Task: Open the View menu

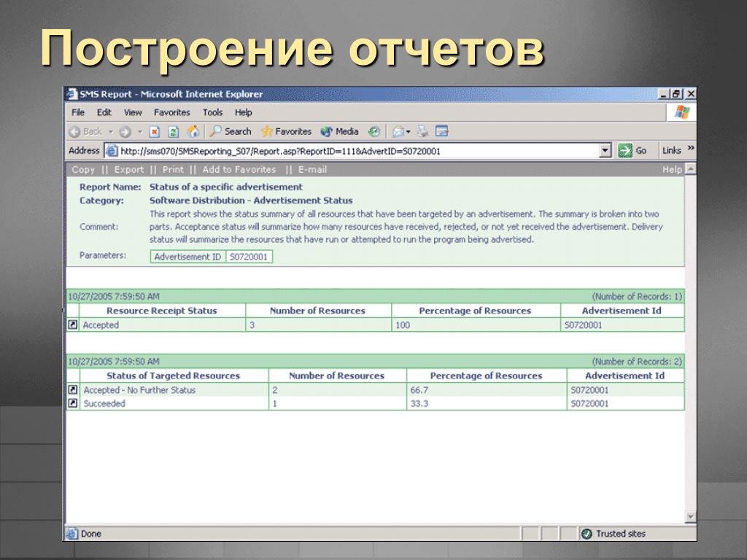Action: click(133, 112)
